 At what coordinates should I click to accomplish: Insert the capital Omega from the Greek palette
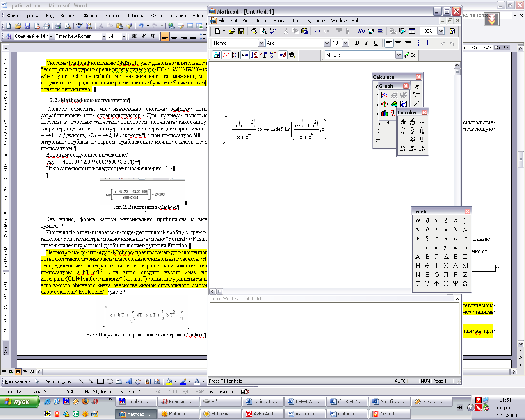tap(465, 284)
